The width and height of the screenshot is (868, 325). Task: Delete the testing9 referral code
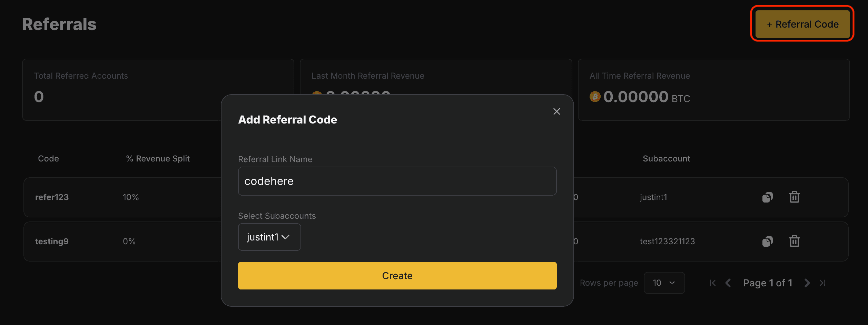tap(794, 241)
